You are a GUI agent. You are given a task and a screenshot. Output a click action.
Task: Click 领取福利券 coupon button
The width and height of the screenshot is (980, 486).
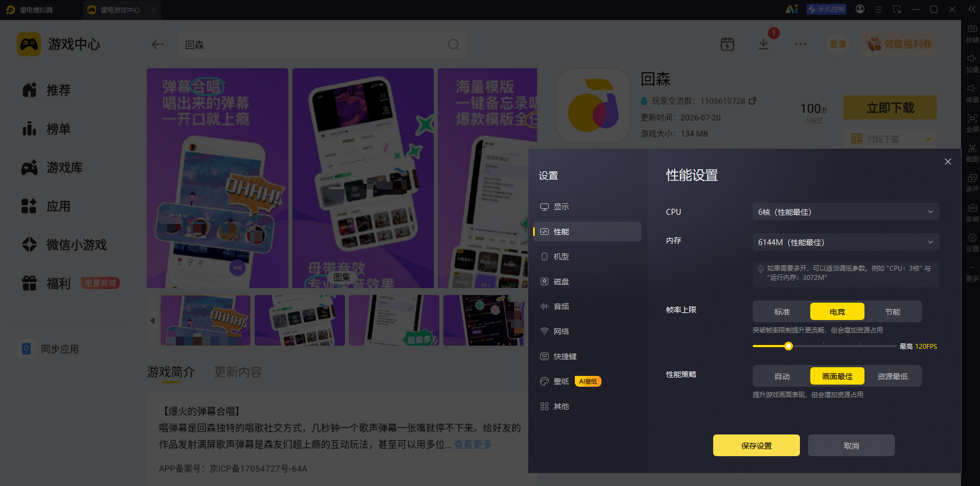tap(899, 44)
